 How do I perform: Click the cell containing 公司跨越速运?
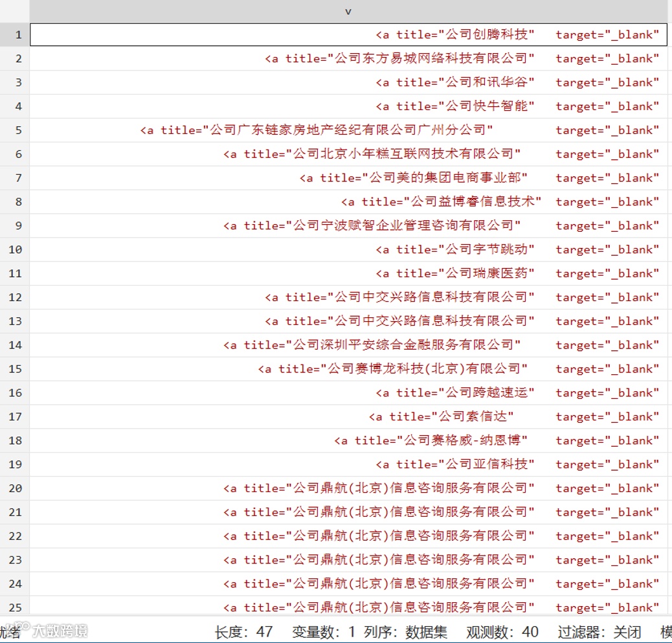348,392
